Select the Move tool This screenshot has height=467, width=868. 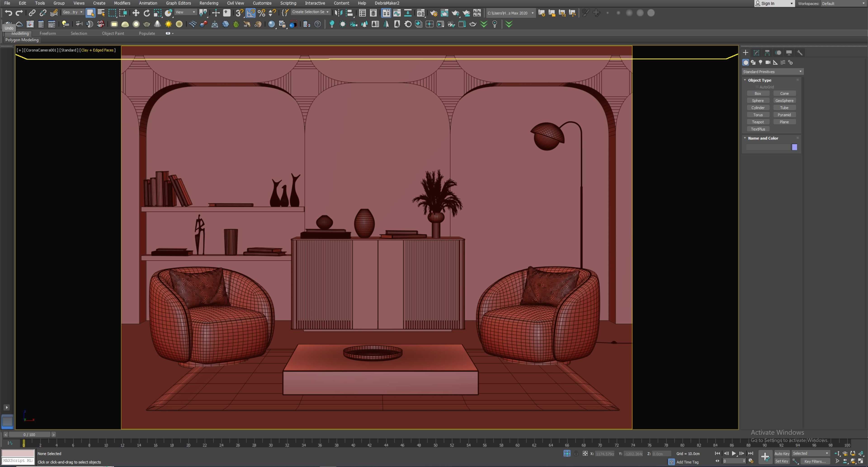(x=136, y=13)
